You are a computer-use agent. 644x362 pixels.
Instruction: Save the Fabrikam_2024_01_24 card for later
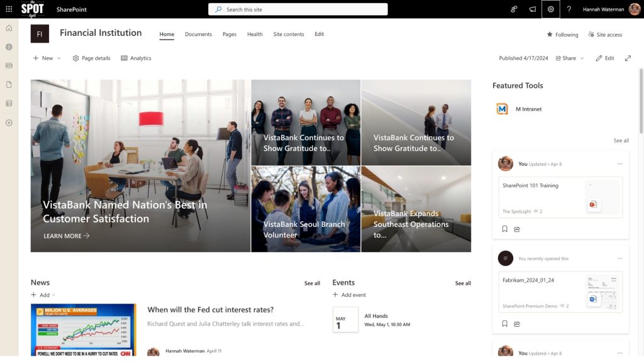[504, 324]
